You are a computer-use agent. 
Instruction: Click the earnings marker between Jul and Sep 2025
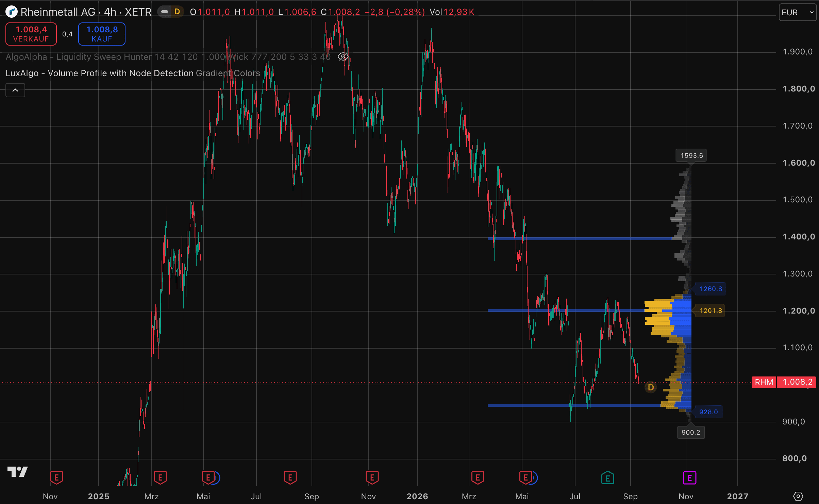click(290, 478)
